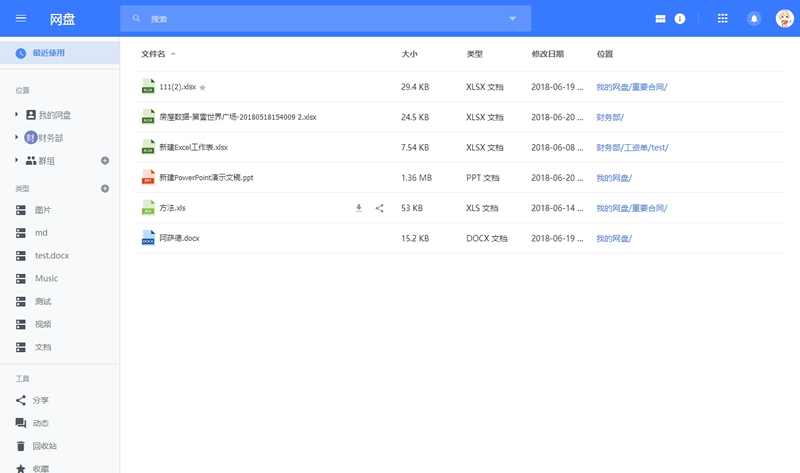Click the search input field
Screen dimensions: 800x473
(320, 19)
